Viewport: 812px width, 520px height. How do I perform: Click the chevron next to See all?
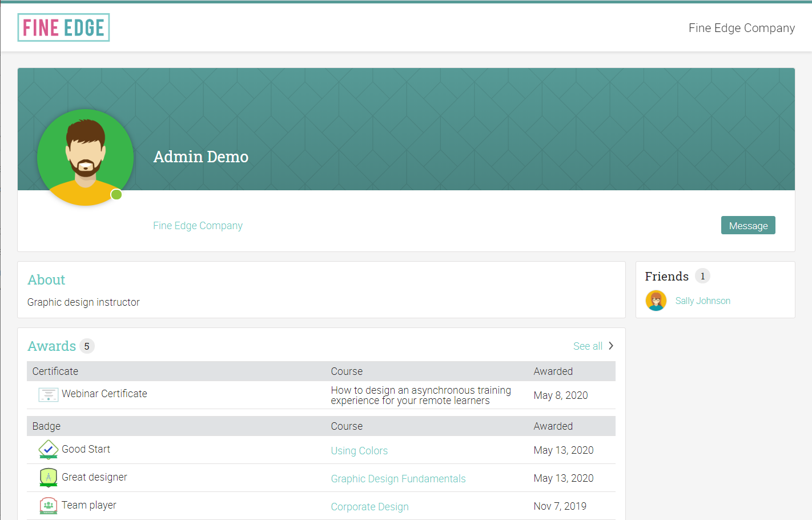pos(611,346)
